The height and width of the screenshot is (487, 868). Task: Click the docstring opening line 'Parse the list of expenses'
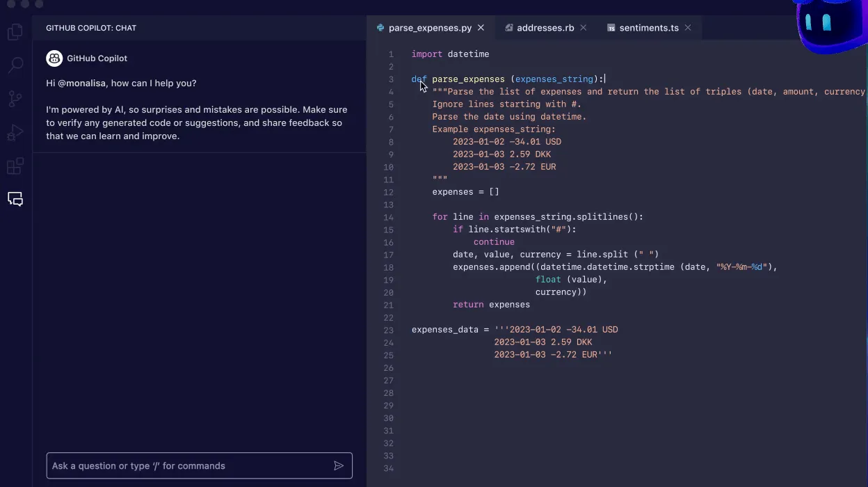pyautogui.click(x=650, y=92)
